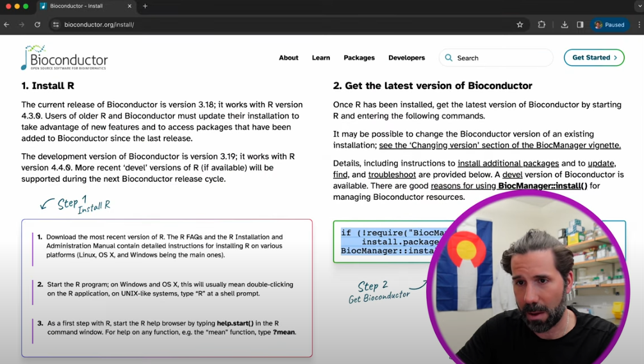
Task: Click the address bar URL
Action: (x=99, y=24)
